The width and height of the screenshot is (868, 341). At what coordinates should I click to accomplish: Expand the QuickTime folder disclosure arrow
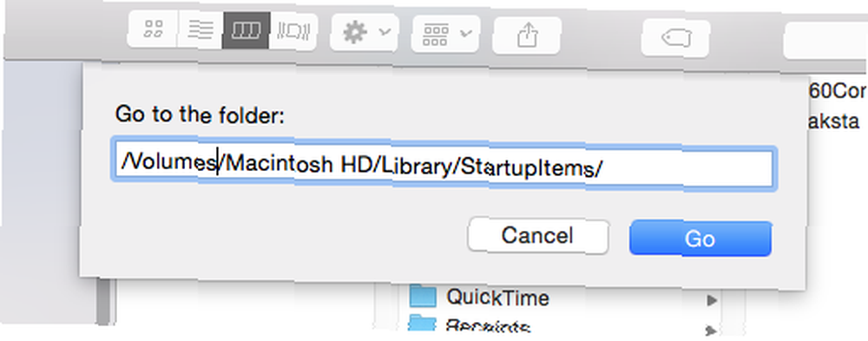point(712,301)
